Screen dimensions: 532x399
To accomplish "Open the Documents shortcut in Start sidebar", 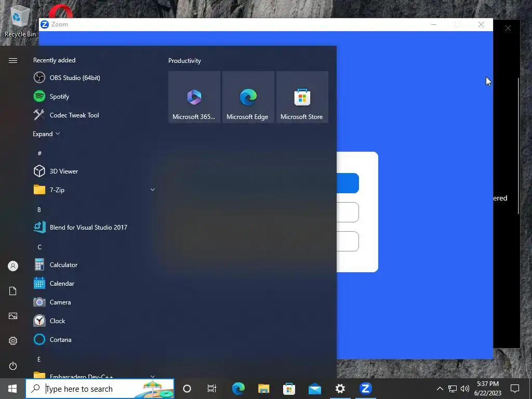I will [13, 291].
